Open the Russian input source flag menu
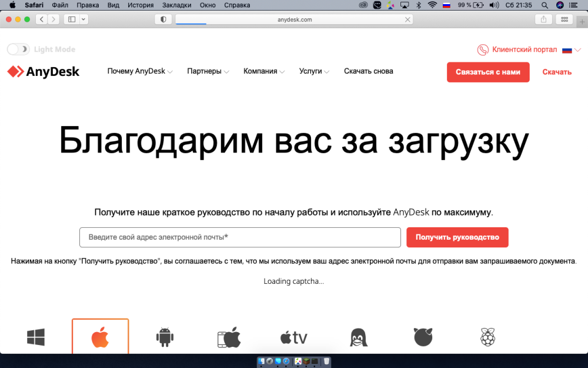 446,5
